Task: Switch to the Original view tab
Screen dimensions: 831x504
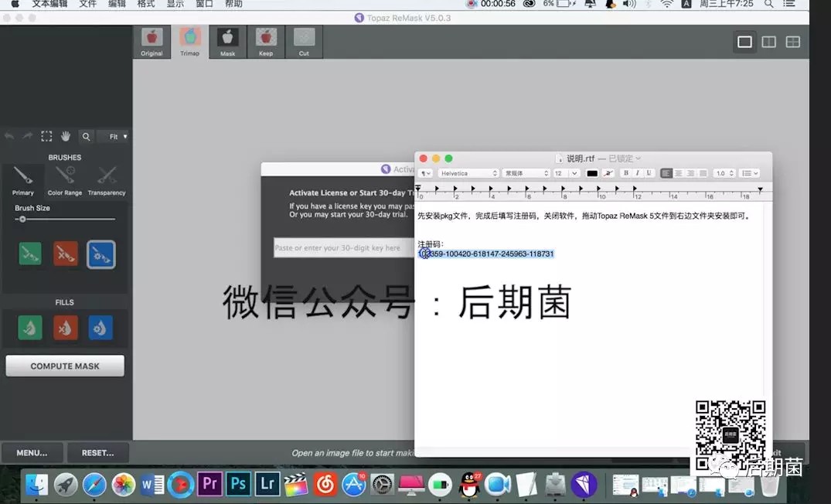Action: [x=152, y=42]
